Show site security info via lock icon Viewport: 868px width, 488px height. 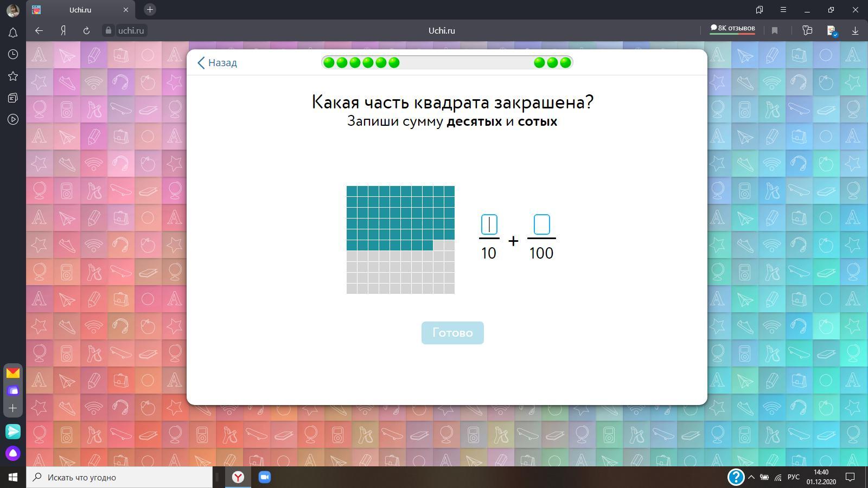(109, 30)
